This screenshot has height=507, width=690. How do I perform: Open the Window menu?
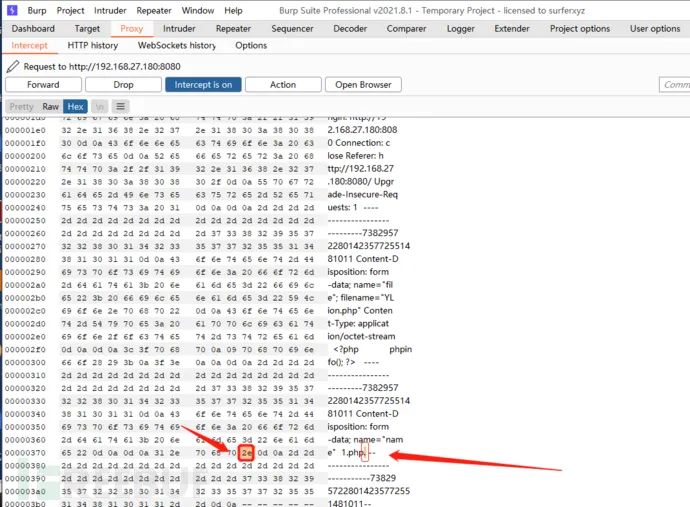pos(198,10)
